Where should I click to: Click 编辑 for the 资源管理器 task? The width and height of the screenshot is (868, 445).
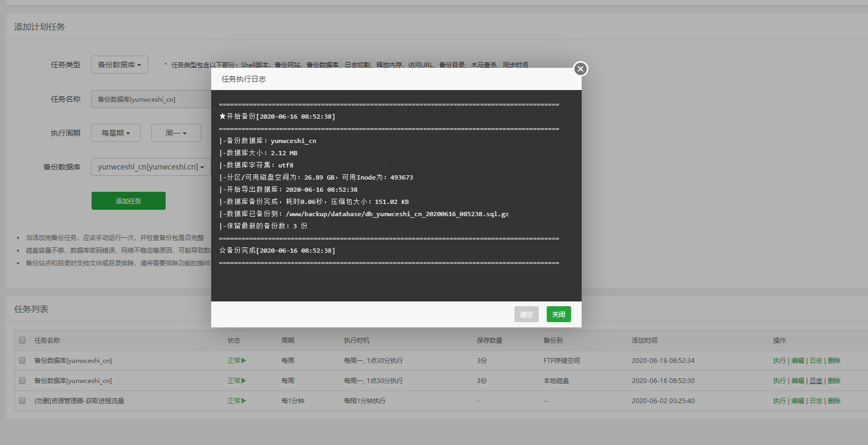point(798,401)
